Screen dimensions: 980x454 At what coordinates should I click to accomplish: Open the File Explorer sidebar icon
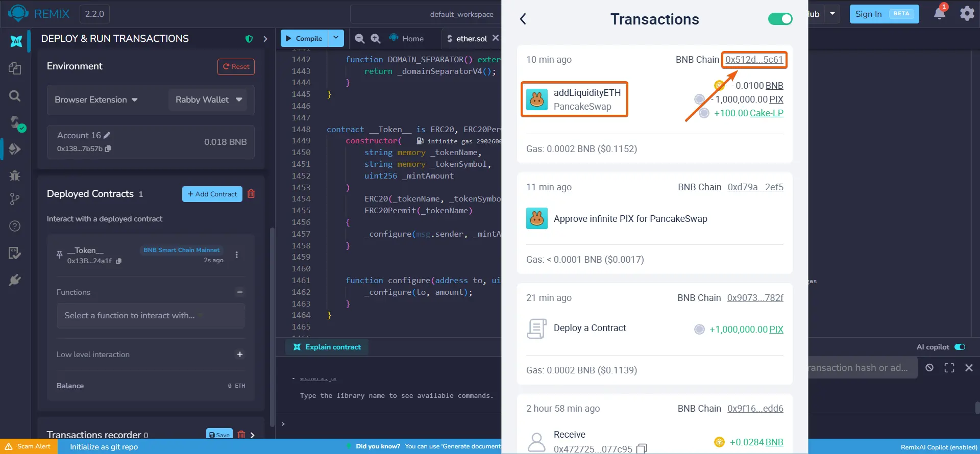point(15,68)
